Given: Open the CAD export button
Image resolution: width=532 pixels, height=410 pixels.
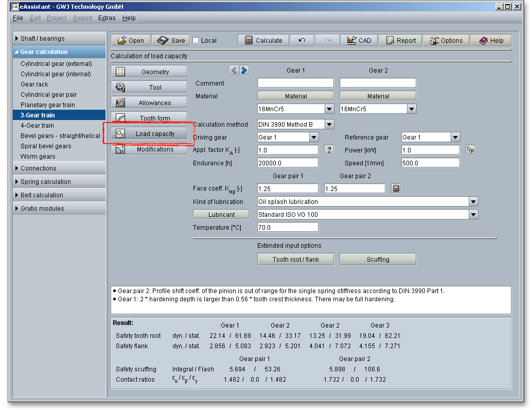Looking at the screenshot, I should point(359,41).
